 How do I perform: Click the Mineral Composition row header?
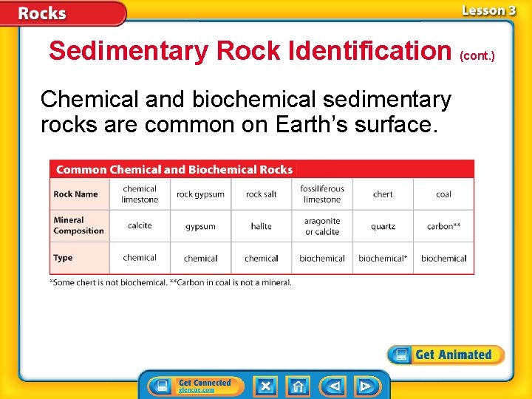(x=80, y=225)
